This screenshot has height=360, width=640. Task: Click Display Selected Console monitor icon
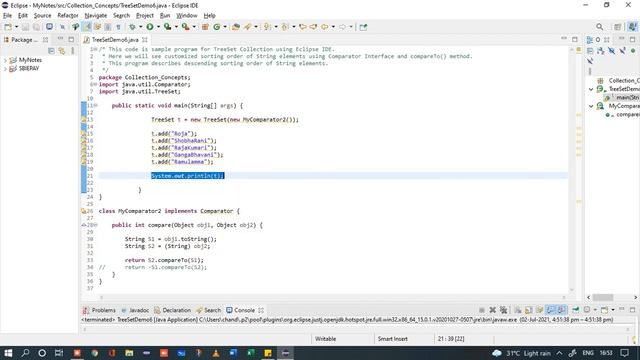pos(587,310)
